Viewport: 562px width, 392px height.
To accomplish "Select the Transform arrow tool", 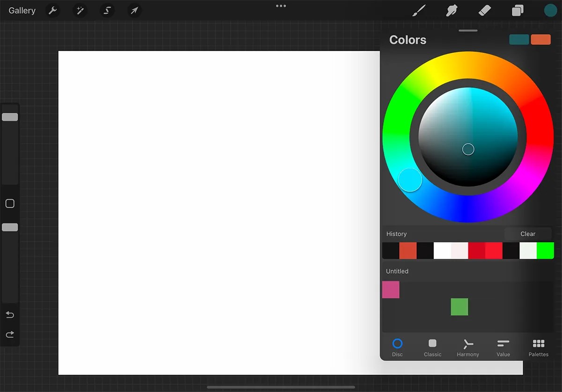I will [134, 10].
